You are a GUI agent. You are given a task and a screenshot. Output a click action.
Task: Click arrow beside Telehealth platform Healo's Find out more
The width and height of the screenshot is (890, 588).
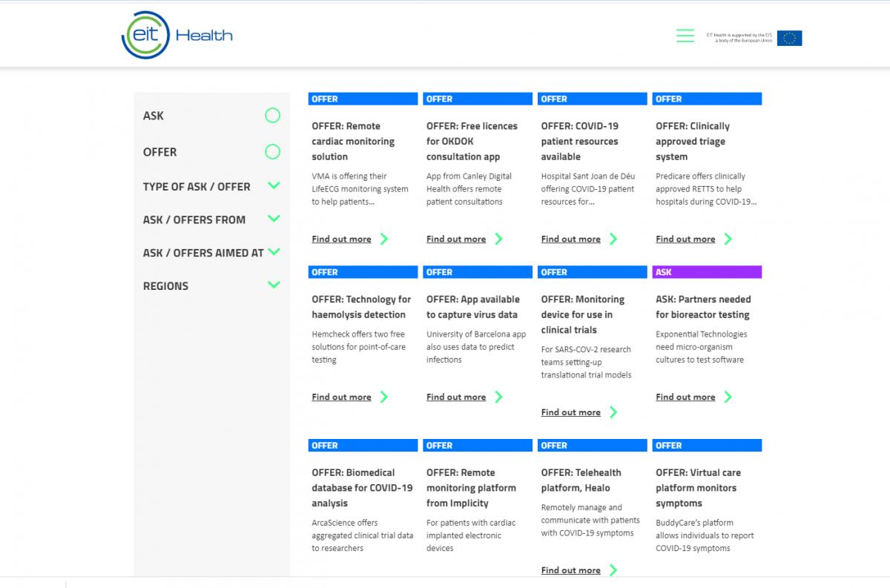coord(613,570)
